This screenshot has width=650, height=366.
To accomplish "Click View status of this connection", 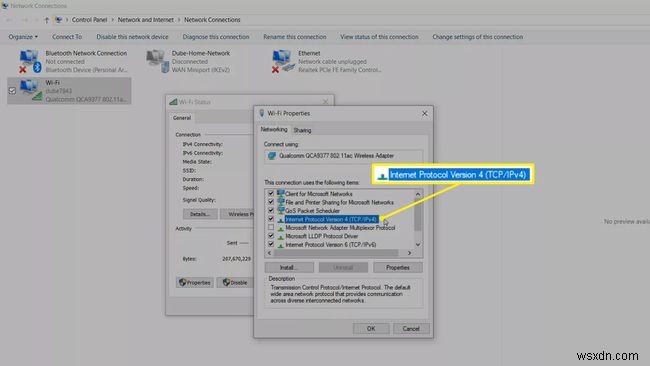I will 379,37.
